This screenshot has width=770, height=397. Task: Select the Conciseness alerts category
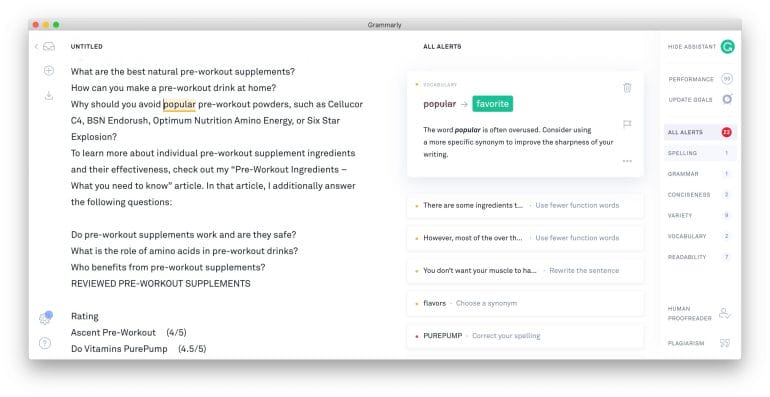click(700, 195)
